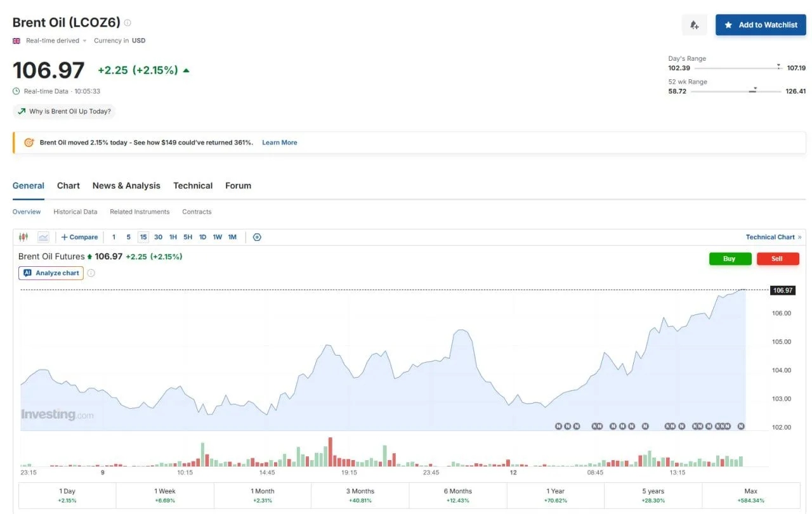This screenshot has height=514, width=812.
Task: Open the Chart tab
Action: click(69, 186)
